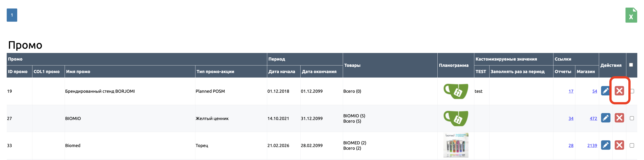The width and height of the screenshot is (644, 160).
Task: Remove the Biomed promo with red X
Action: 619,145
